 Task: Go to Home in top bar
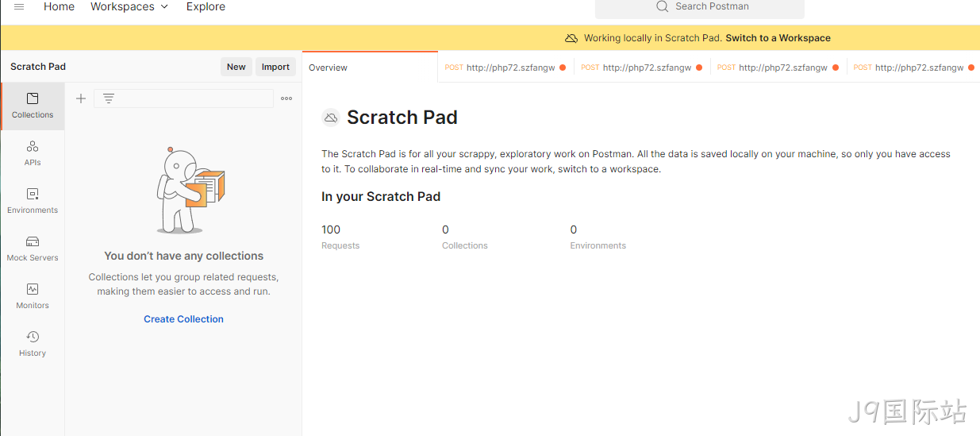59,6
